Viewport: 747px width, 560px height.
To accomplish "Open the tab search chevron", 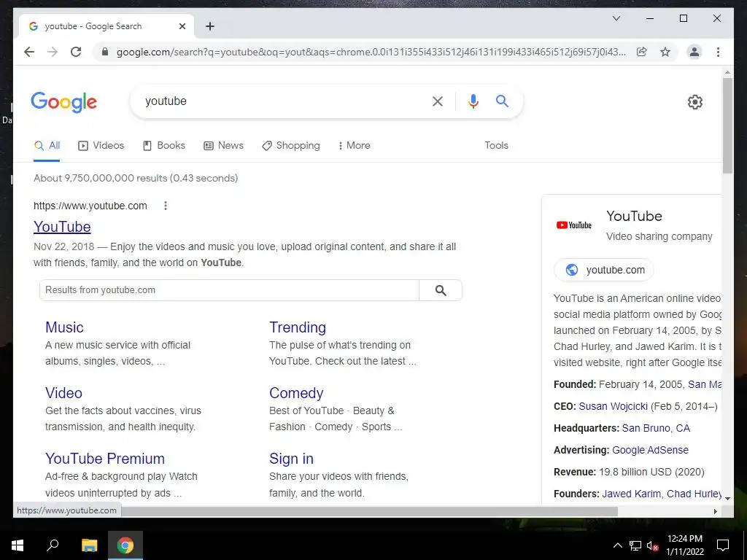I will click(616, 18).
